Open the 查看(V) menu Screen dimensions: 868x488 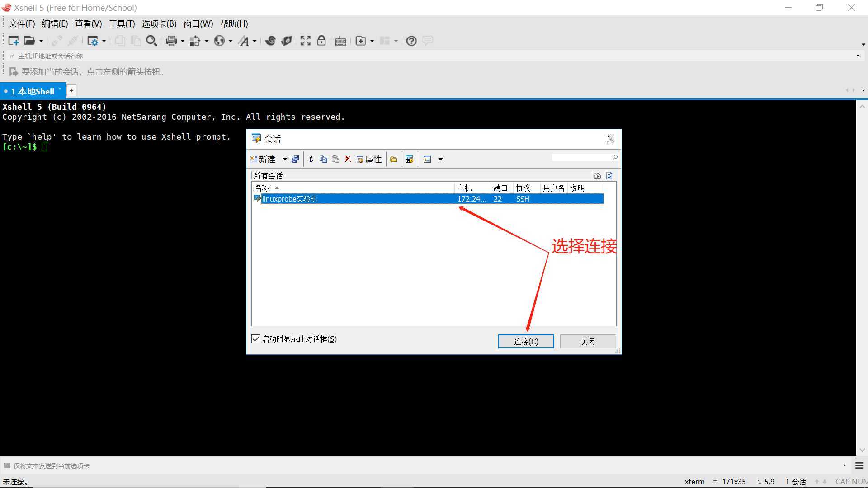coord(88,24)
